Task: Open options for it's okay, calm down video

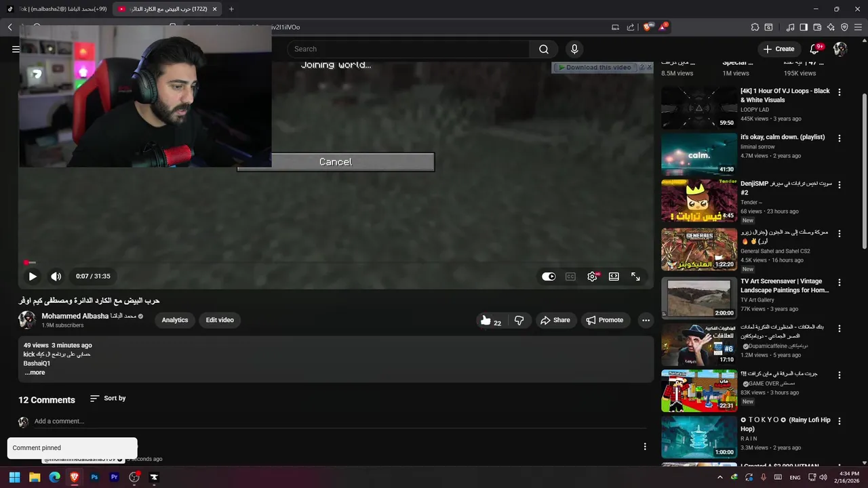Action: 839,138
